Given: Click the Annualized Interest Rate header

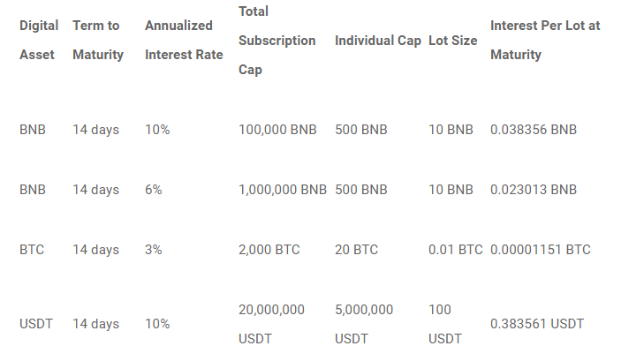Looking at the screenshot, I should tap(183, 41).
